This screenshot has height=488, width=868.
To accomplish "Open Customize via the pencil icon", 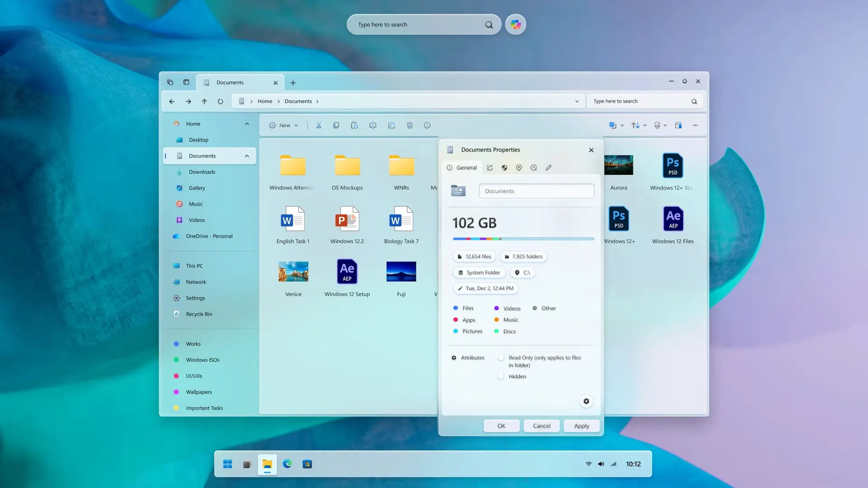I will (x=548, y=167).
